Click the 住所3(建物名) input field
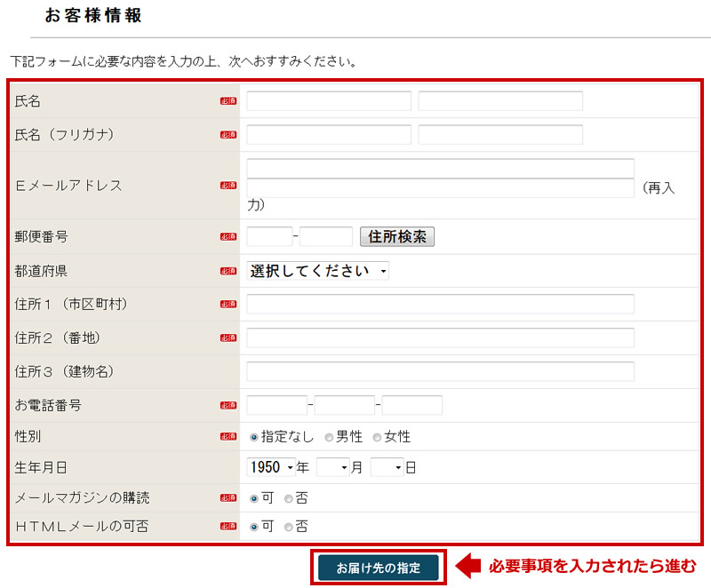711x588 pixels. [x=440, y=371]
